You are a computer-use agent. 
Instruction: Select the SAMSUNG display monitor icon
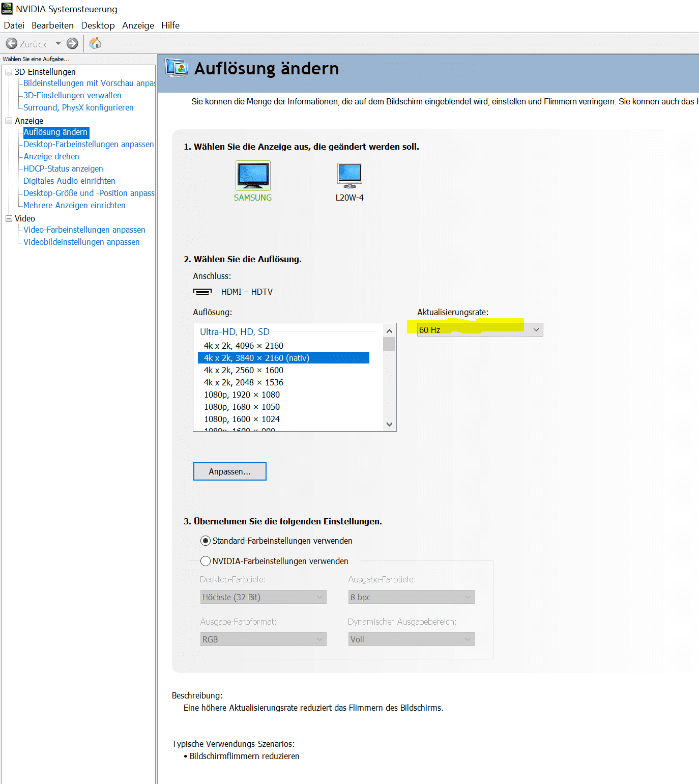253,175
